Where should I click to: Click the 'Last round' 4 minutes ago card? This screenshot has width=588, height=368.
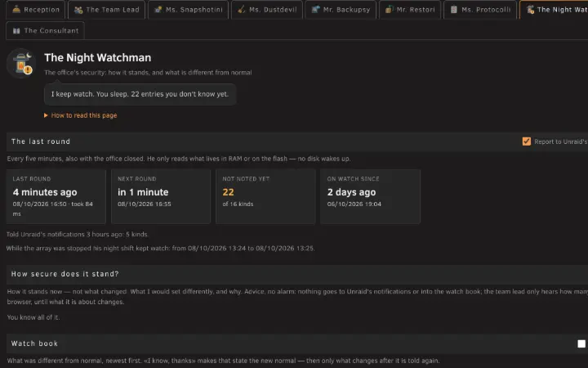tap(56, 196)
